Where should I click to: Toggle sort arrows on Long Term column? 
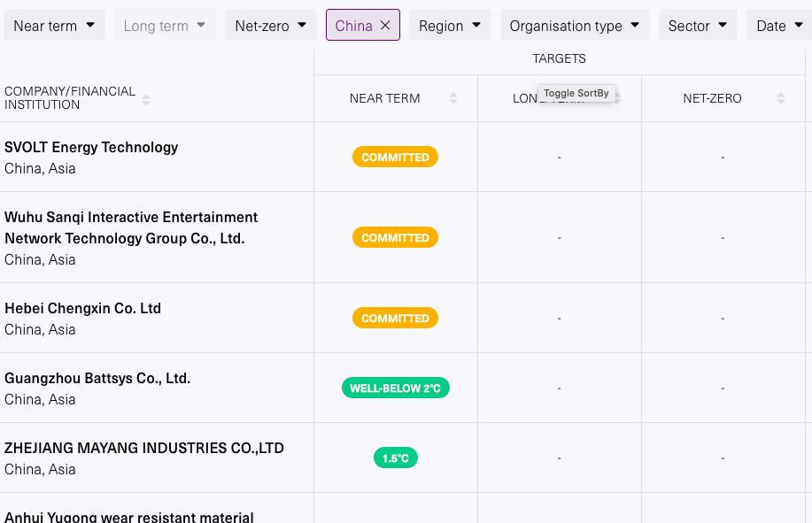click(x=617, y=98)
